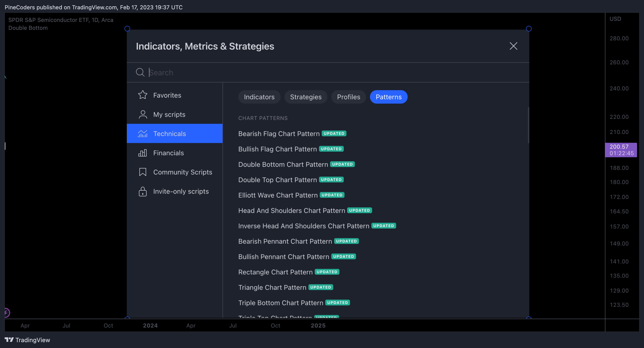Select the Technicals category
644x348 pixels.
(175, 133)
